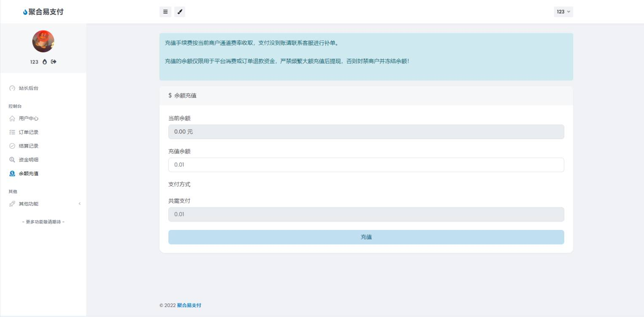Follow the 聚合易支付 footer link

[189, 305]
